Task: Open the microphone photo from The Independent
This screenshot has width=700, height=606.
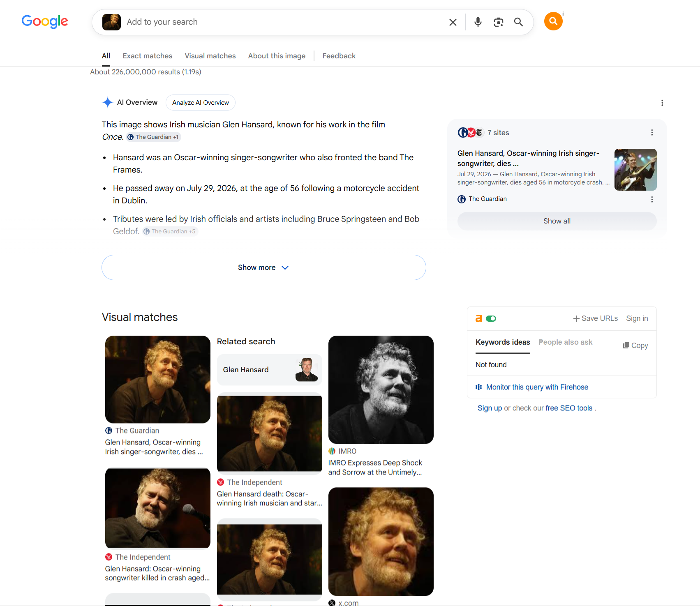Action: (158, 508)
